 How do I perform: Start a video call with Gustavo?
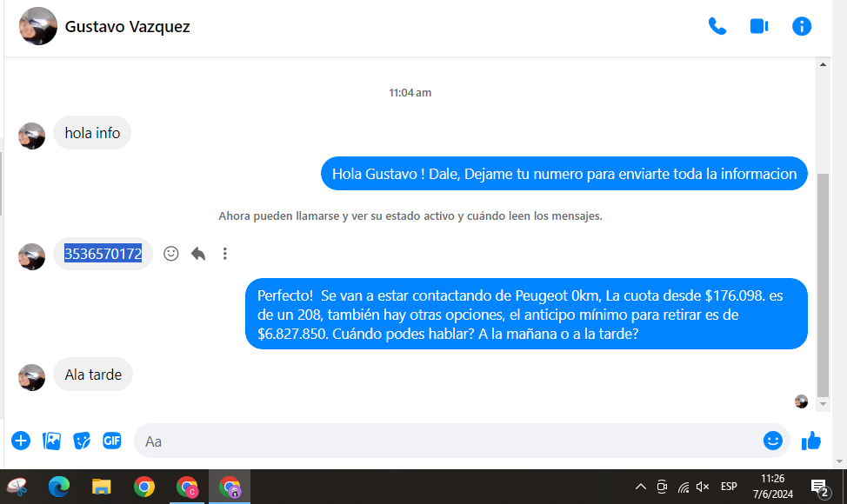tap(759, 26)
